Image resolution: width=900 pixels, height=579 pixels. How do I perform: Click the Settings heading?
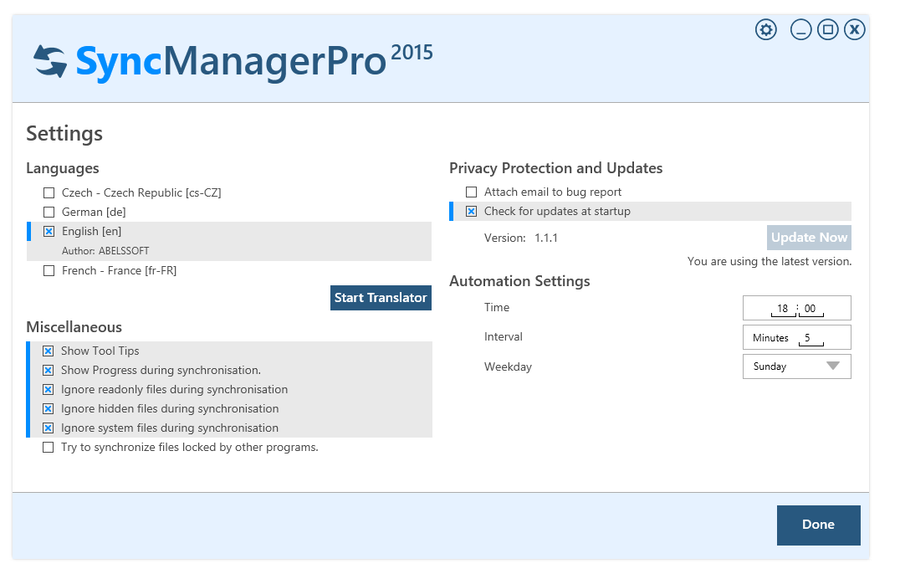click(x=64, y=134)
